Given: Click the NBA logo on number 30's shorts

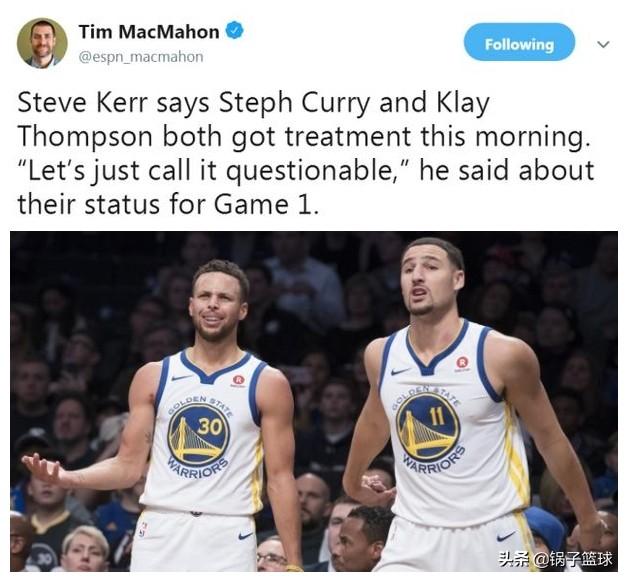Looking at the screenshot, I should click(x=142, y=530).
